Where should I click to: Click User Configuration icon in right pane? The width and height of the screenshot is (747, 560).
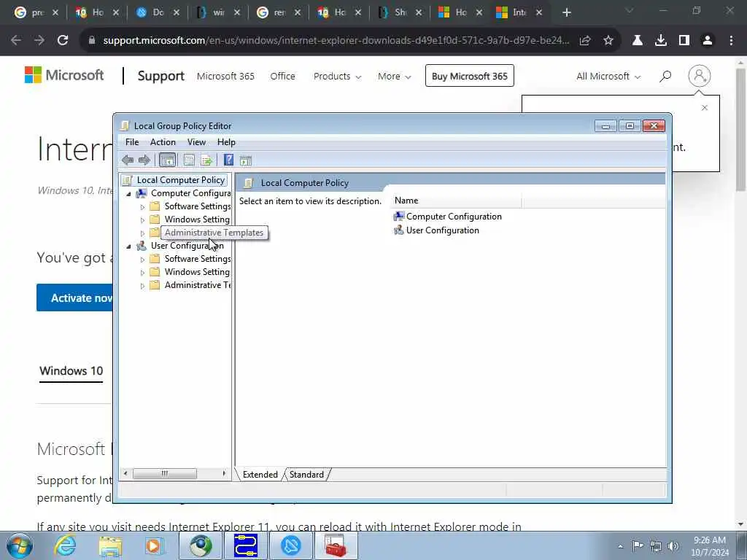click(x=399, y=230)
